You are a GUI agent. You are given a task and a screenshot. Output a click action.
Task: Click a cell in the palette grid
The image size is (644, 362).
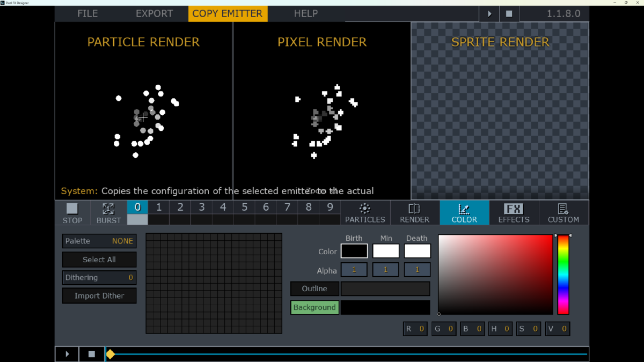214,283
